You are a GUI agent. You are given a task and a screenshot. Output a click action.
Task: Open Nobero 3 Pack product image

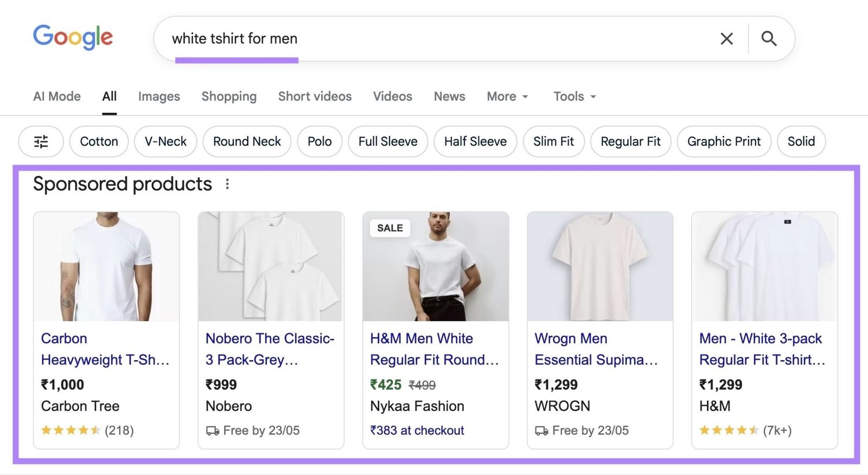pyautogui.click(x=271, y=266)
